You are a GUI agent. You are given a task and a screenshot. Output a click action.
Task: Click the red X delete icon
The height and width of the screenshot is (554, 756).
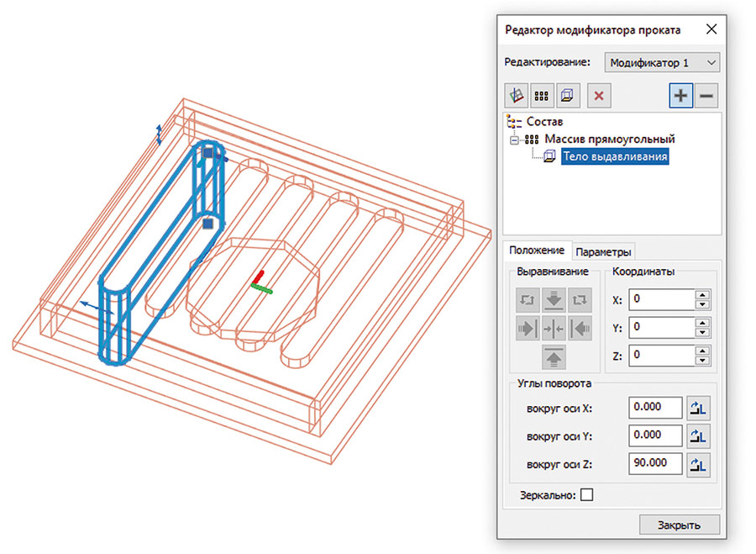click(599, 96)
